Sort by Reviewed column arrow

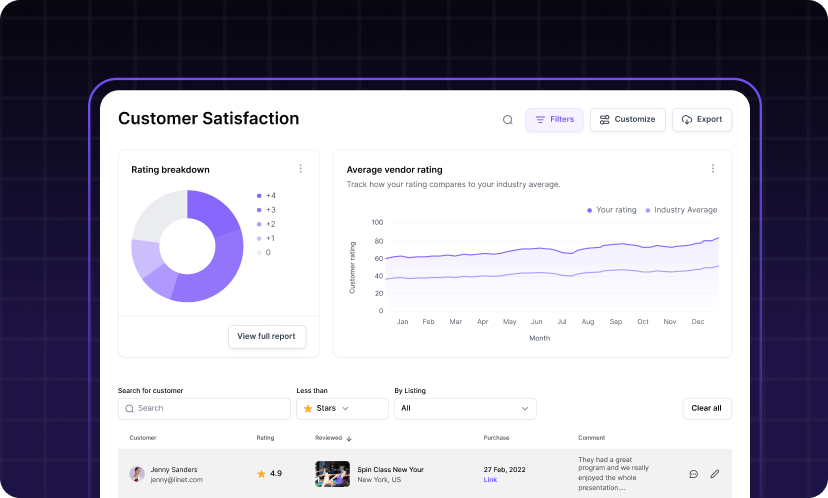(349, 438)
